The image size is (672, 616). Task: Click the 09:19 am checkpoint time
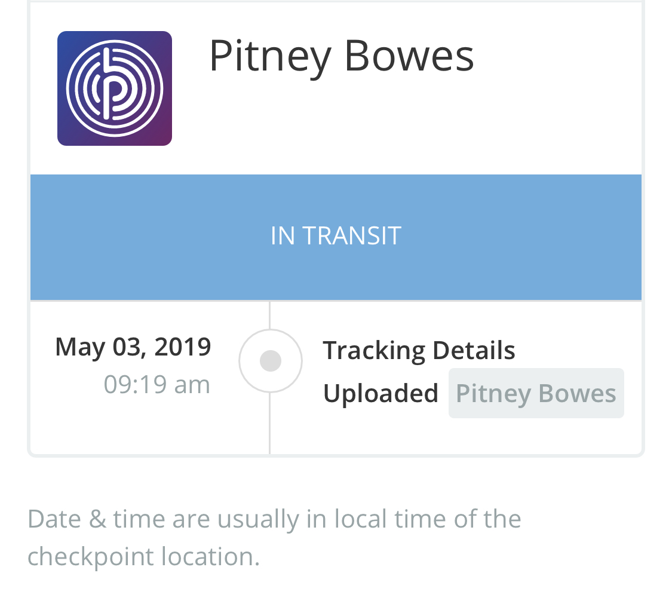coord(157,385)
